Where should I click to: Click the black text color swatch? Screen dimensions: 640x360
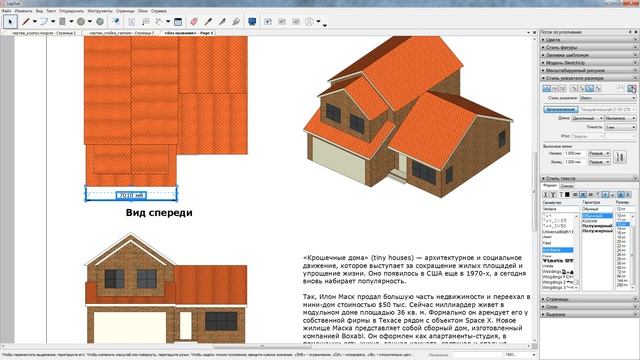point(567,195)
